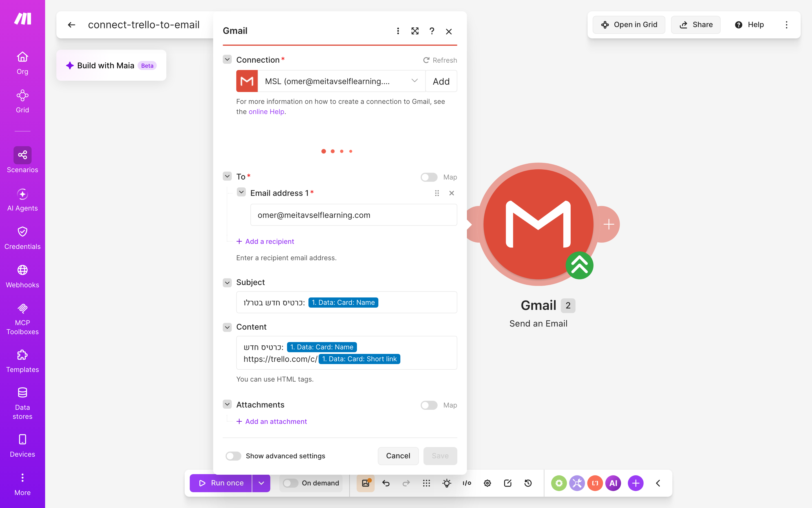
Task: Click the Email address 1 input field
Action: pos(354,215)
